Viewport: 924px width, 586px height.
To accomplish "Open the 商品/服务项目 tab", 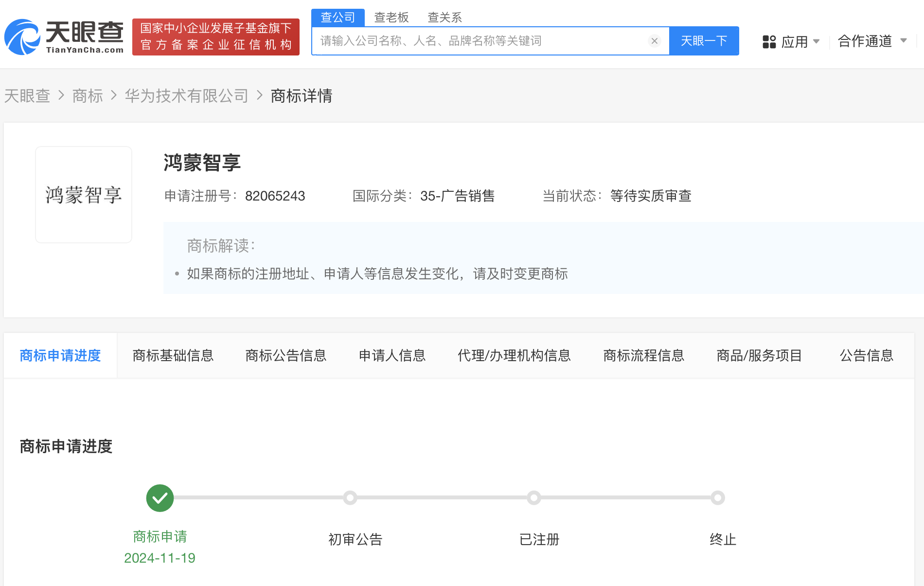I will pyautogui.click(x=759, y=356).
